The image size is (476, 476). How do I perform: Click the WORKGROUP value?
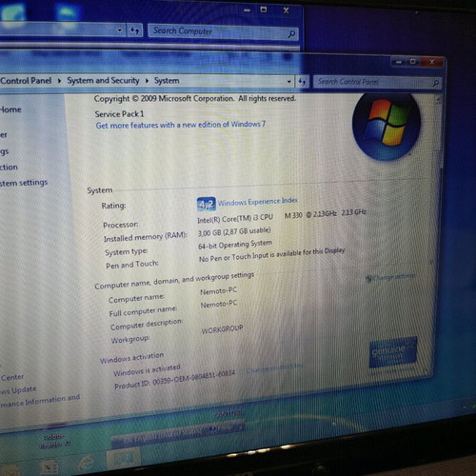pos(222,329)
